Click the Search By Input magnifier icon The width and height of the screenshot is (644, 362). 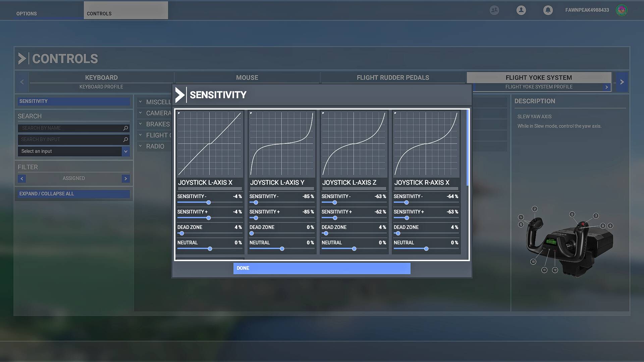125,139
